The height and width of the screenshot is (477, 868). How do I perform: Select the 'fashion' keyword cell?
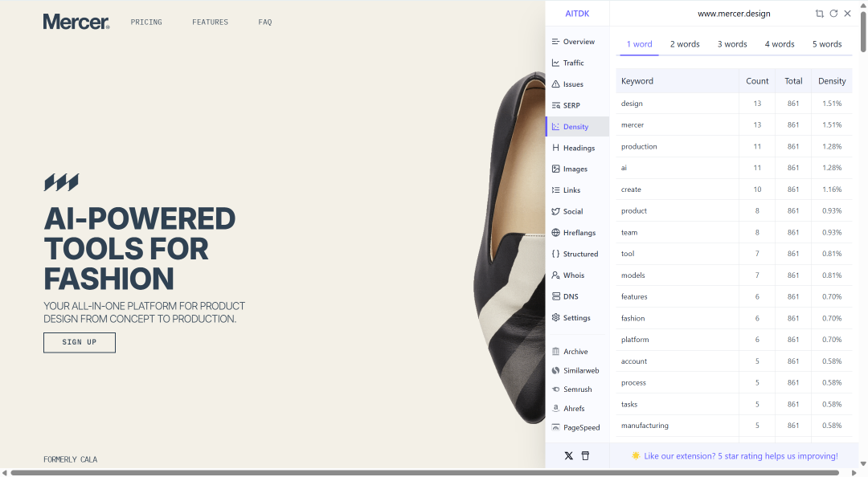pyautogui.click(x=678, y=318)
